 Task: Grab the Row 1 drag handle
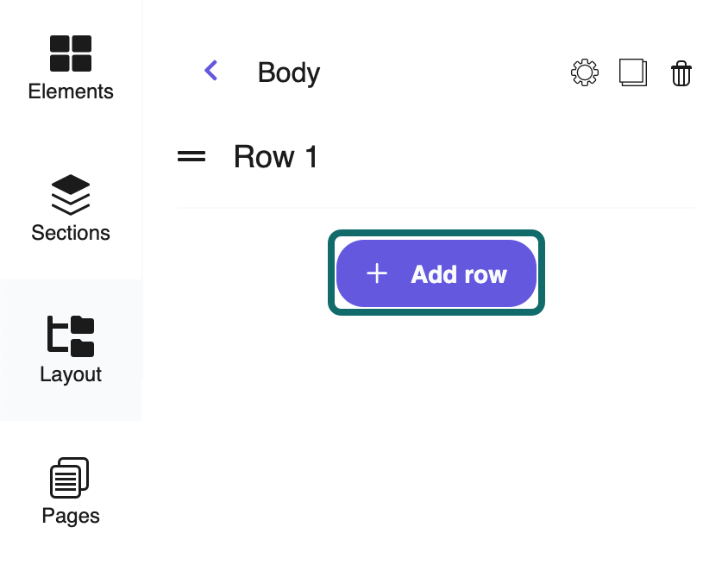191,157
